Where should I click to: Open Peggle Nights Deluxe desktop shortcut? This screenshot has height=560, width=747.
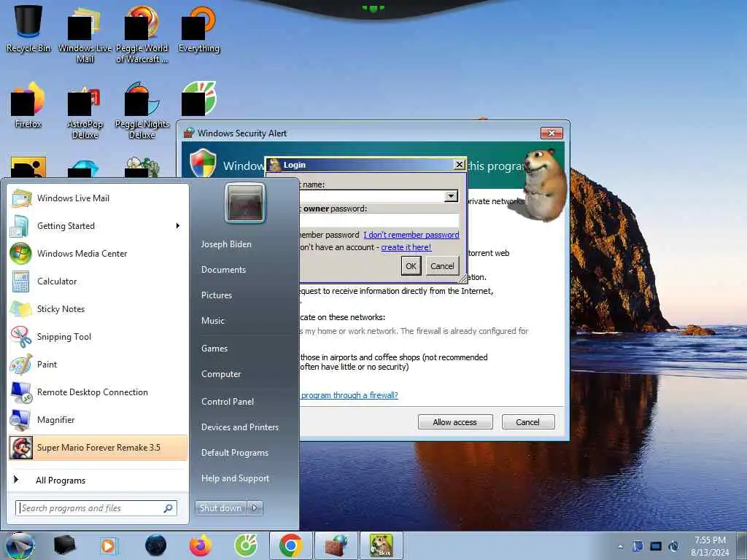pyautogui.click(x=142, y=111)
